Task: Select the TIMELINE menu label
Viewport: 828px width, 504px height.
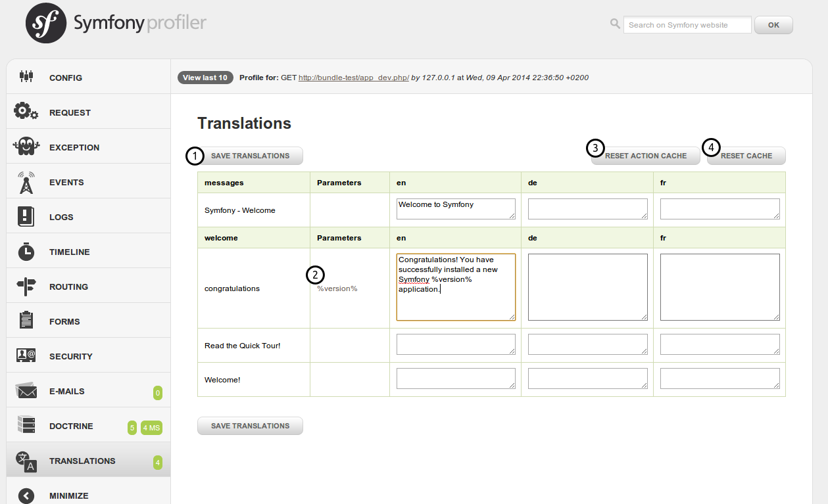Action: click(70, 252)
